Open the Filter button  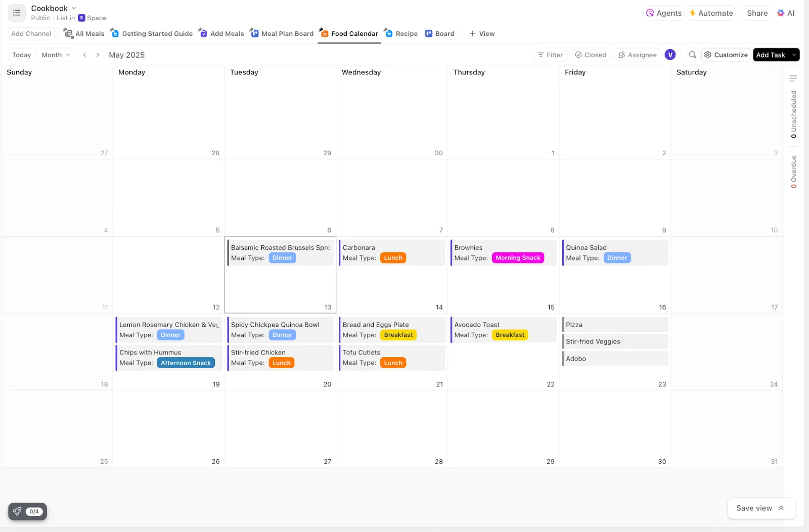click(x=550, y=55)
